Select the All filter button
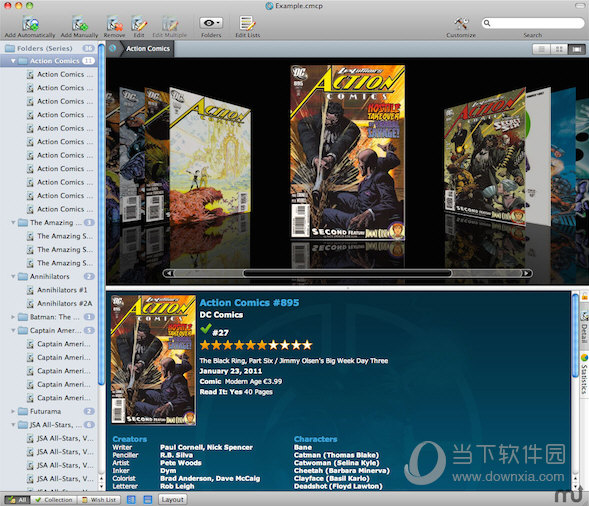 [17, 500]
